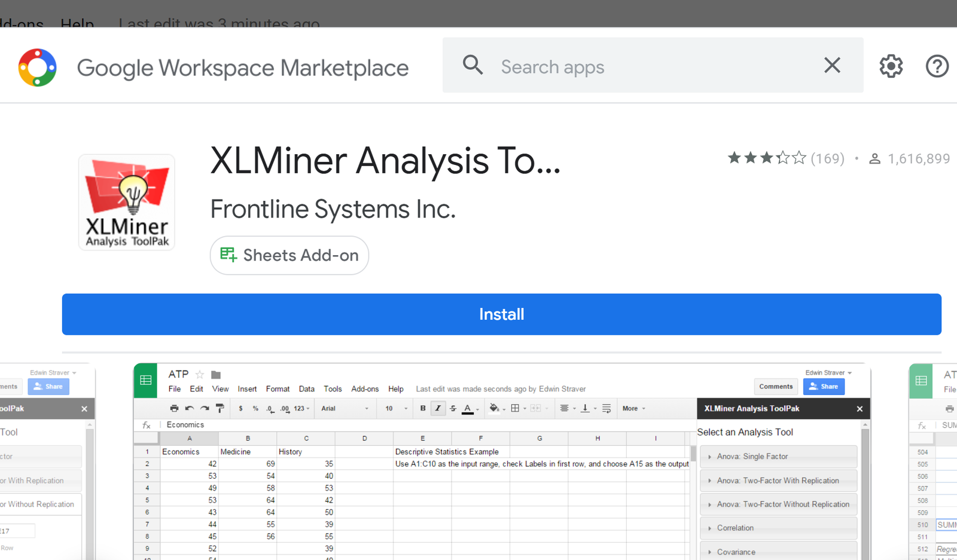Open the help question mark icon
957x560 pixels.
click(937, 66)
